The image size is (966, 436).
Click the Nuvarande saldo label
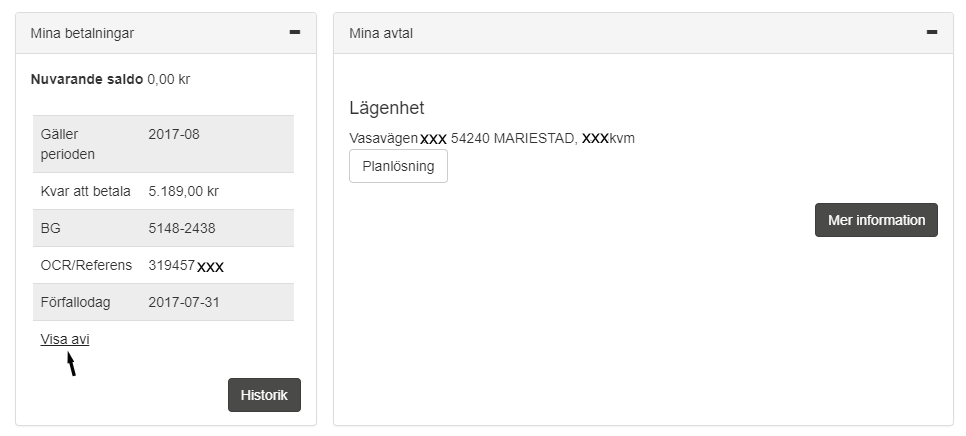tap(87, 79)
